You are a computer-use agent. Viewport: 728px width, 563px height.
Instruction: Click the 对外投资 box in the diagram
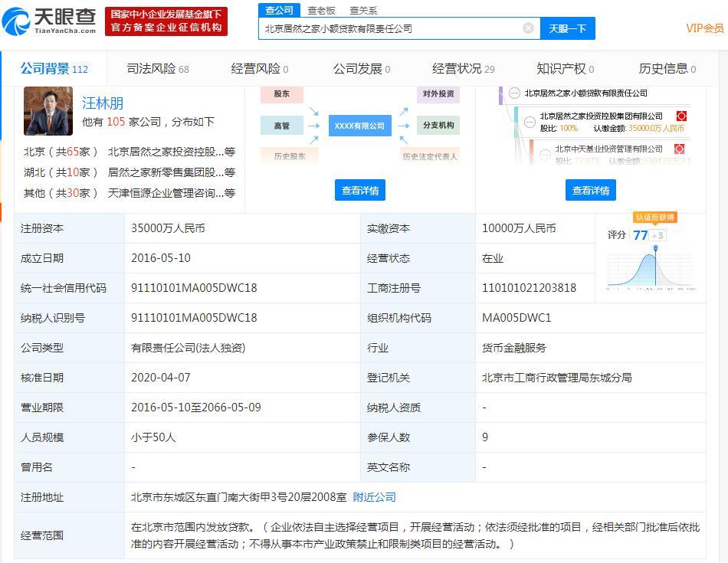coord(438,94)
